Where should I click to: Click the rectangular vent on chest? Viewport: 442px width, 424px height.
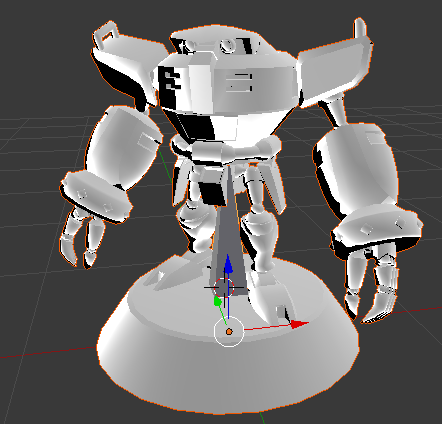(239, 83)
